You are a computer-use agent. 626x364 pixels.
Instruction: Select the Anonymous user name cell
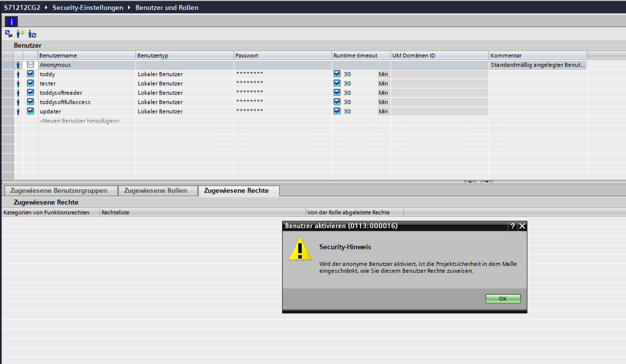point(87,65)
